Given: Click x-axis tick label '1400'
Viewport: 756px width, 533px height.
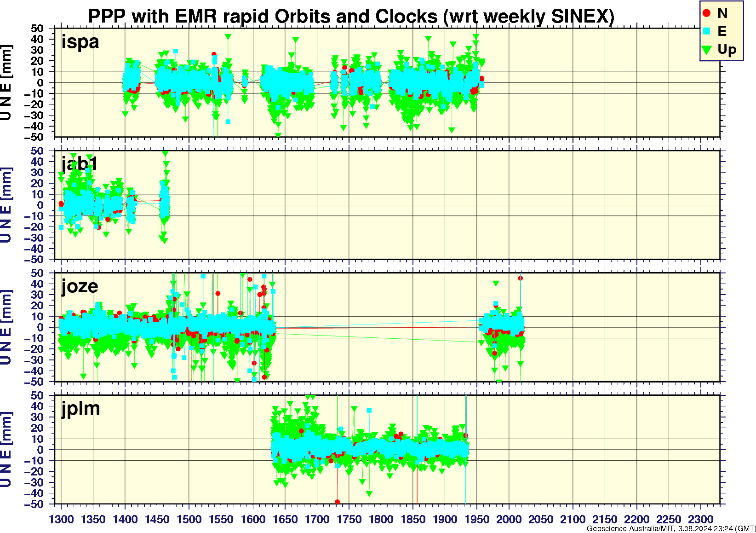Looking at the screenshot, I should click(125, 520).
